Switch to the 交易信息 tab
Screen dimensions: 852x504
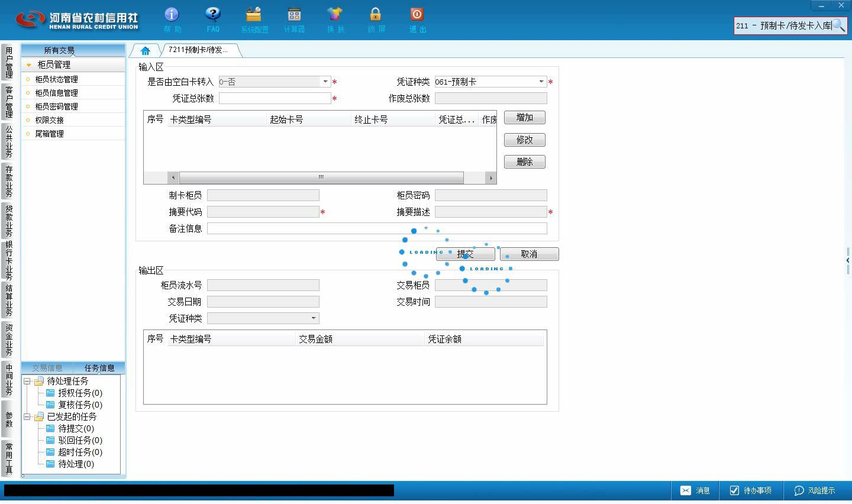click(x=47, y=368)
